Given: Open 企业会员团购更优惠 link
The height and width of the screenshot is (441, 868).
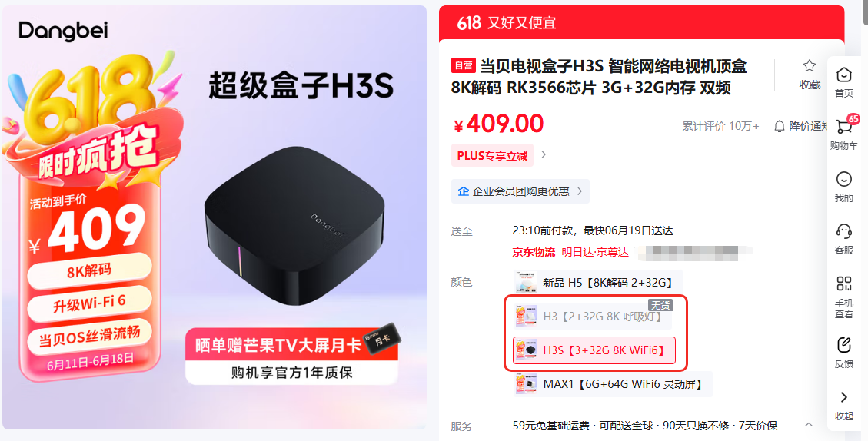Looking at the screenshot, I should [x=520, y=191].
